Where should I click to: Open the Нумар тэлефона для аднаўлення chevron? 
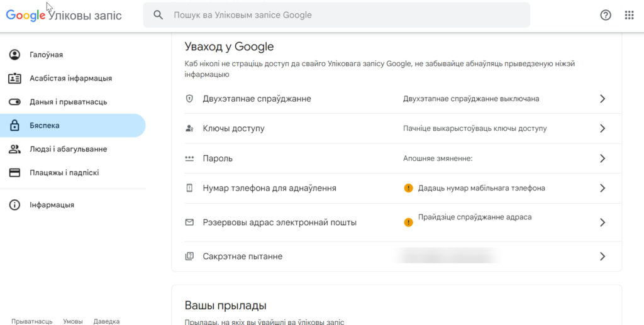pos(602,189)
